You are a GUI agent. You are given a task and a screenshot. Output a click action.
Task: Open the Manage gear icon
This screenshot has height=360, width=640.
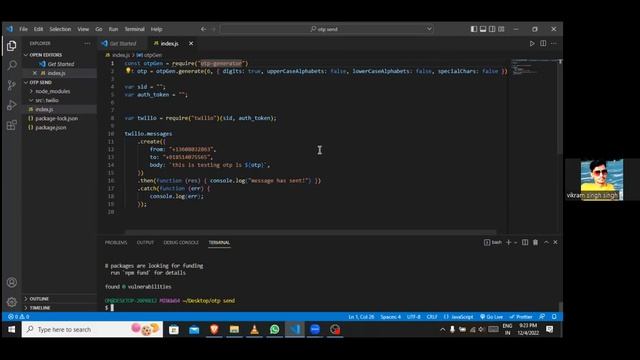[x=12, y=302]
